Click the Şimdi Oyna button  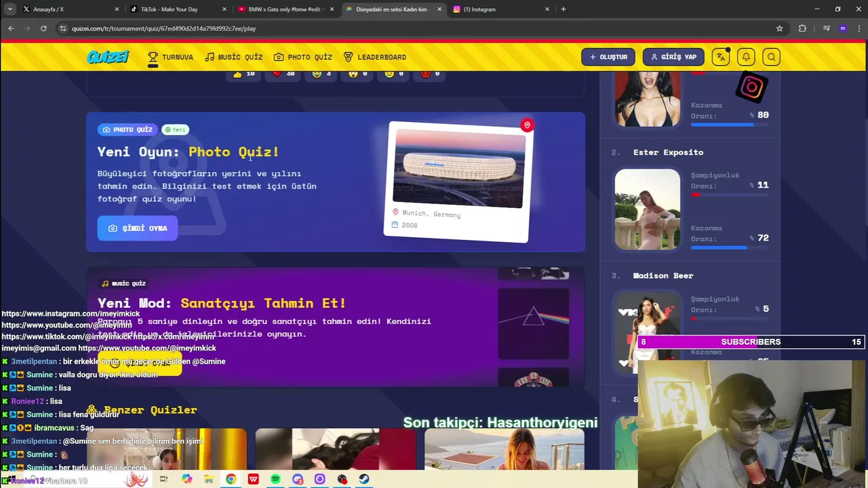coord(138,228)
